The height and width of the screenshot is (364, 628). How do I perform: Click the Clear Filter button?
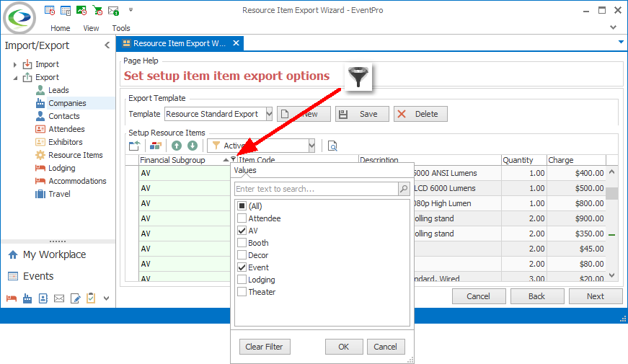[x=265, y=347]
